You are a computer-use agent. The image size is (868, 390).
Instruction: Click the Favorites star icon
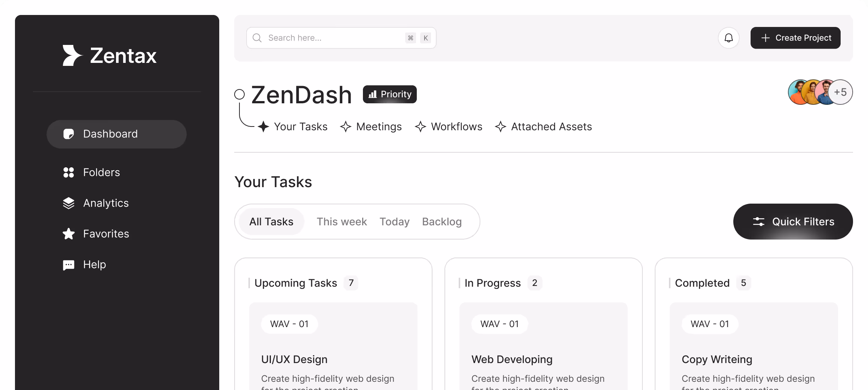(x=68, y=234)
